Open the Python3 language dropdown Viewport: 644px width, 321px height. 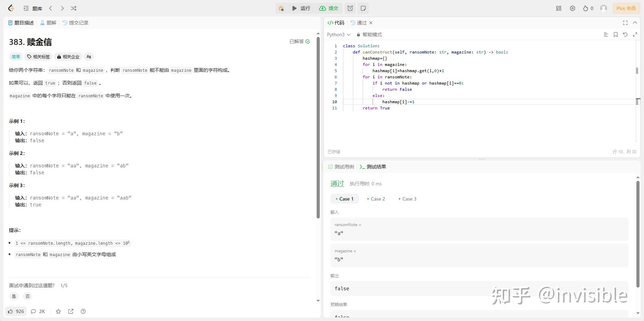tap(338, 35)
